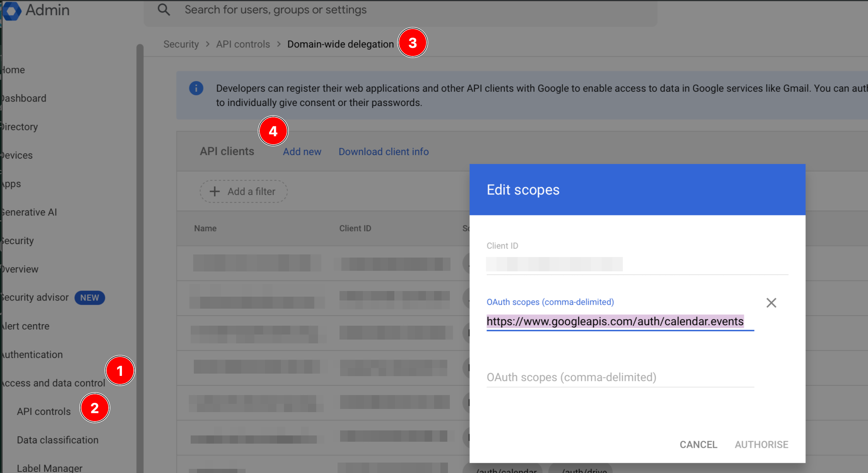Click the plus icon in Add a filter

215,191
